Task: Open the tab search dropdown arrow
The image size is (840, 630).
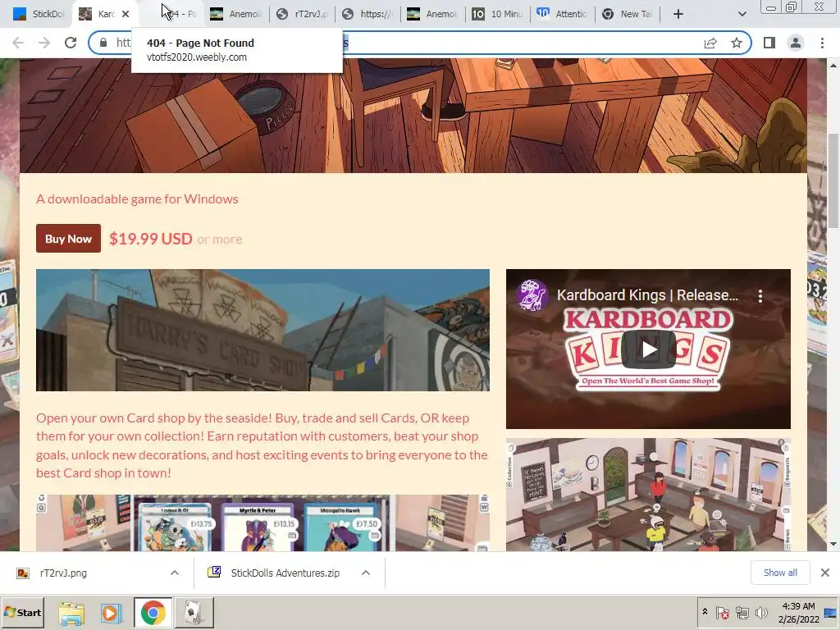Action: pyautogui.click(x=742, y=14)
